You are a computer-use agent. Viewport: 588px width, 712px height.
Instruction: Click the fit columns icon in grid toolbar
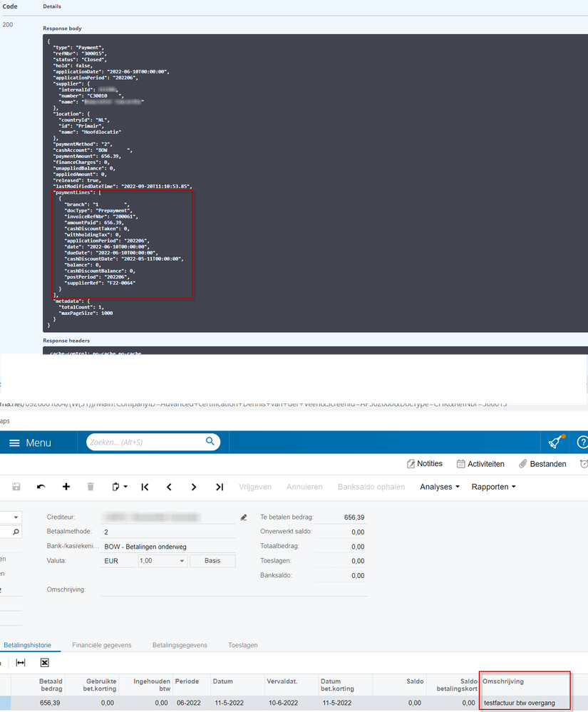coord(21,663)
